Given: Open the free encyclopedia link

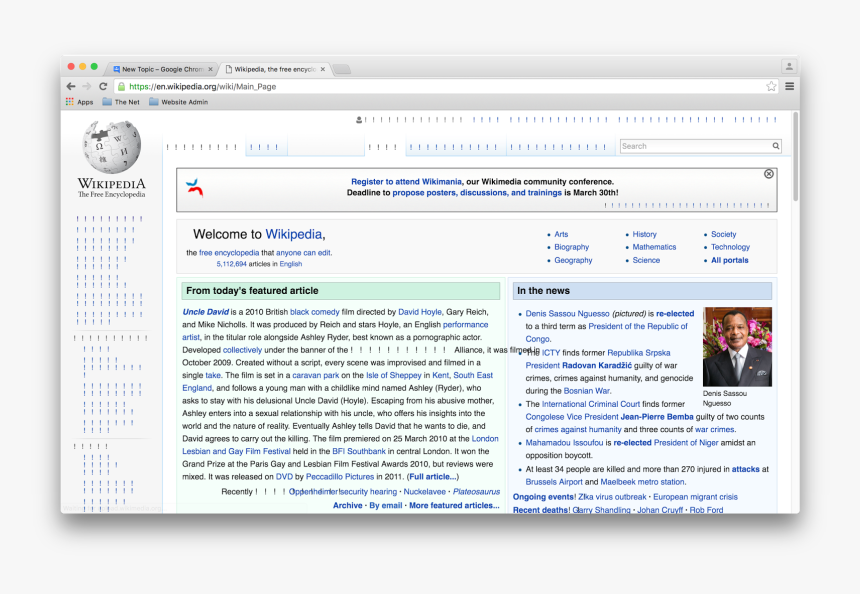Looking at the screenshot, I should [229, 253].
